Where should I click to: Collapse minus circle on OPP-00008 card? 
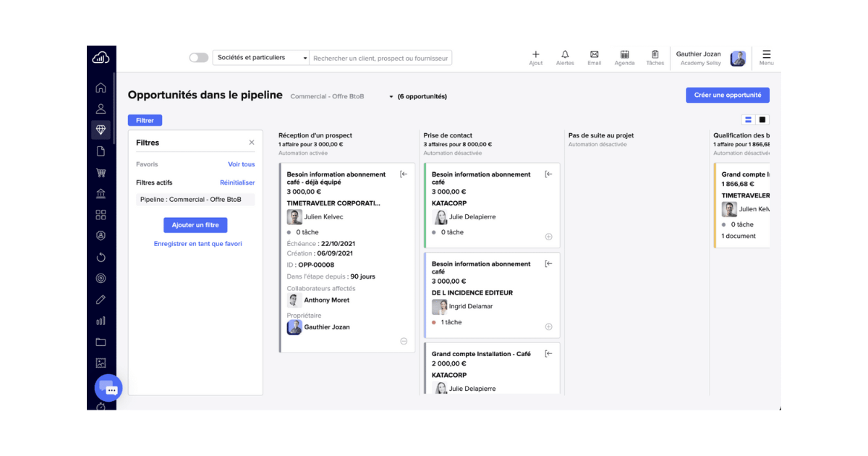pyautogui.click(x=404, y=341)
